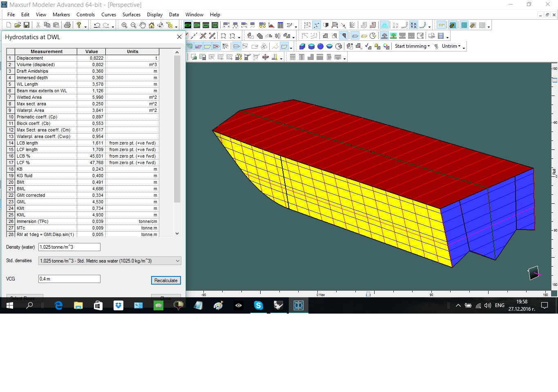Toggle the Perspective view window button

tap(188, 25)
